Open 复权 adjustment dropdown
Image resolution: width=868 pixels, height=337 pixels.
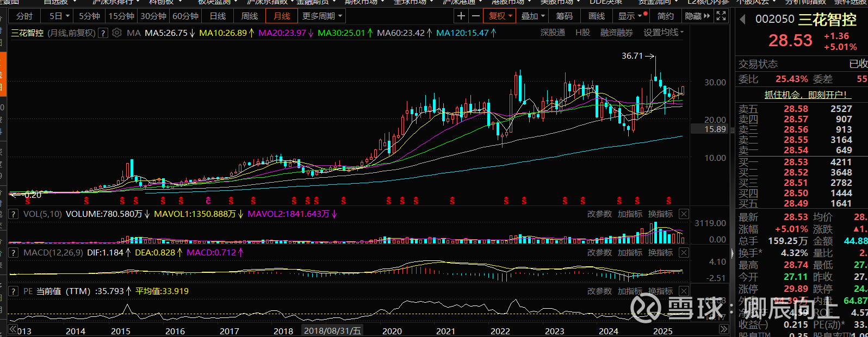(x=500, y=16)
